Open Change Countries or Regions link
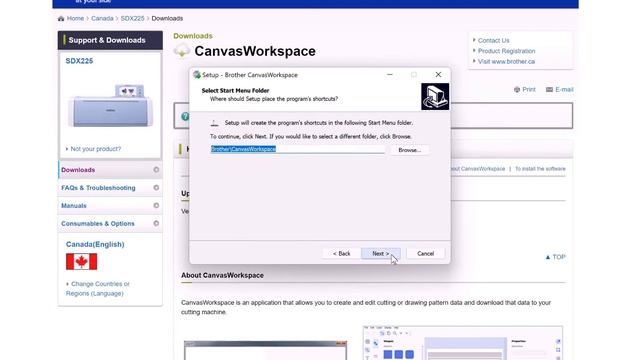 click(x=98, y=289)
